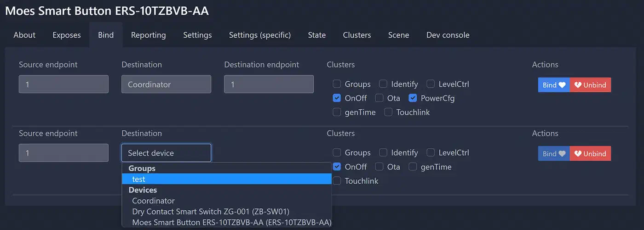Tick the genTime checkbox in second row

[x=413, y=167]
